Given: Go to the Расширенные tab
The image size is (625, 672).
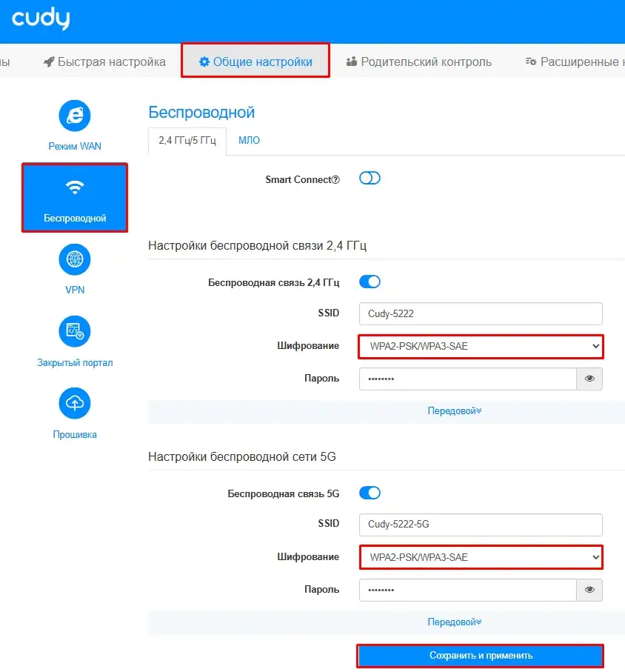Looking at the screenshot, I should pos(574,61).
